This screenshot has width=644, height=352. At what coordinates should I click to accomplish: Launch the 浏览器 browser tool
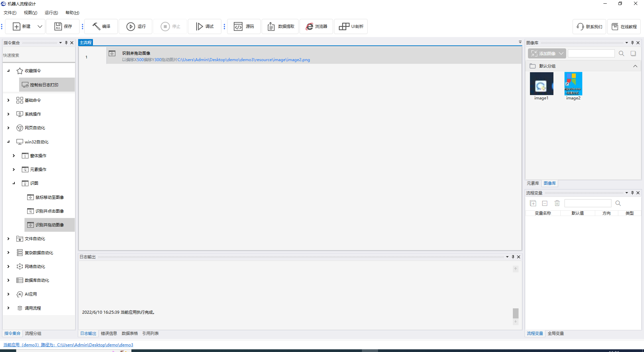tap(309, 27)
